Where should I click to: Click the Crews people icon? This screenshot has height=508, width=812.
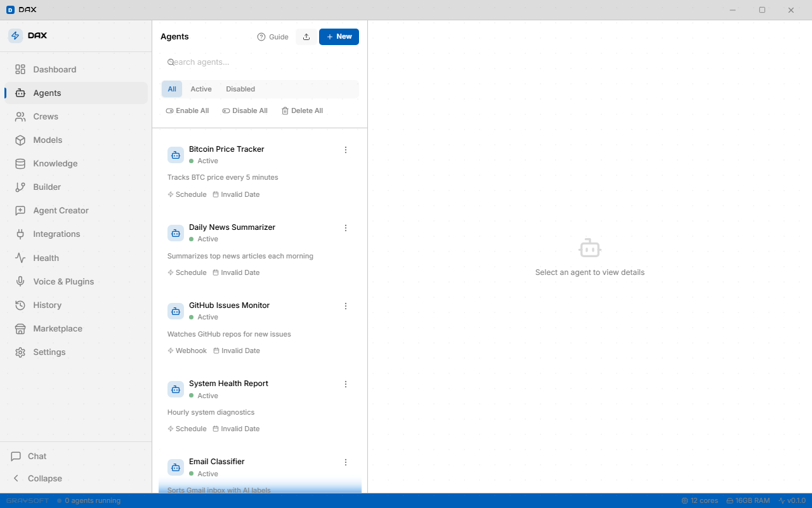(x=20, y=117)
